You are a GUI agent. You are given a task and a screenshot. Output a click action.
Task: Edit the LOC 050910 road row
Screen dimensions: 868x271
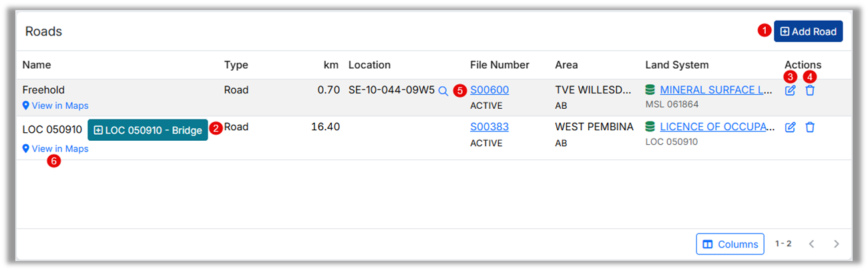click(790, 127)
